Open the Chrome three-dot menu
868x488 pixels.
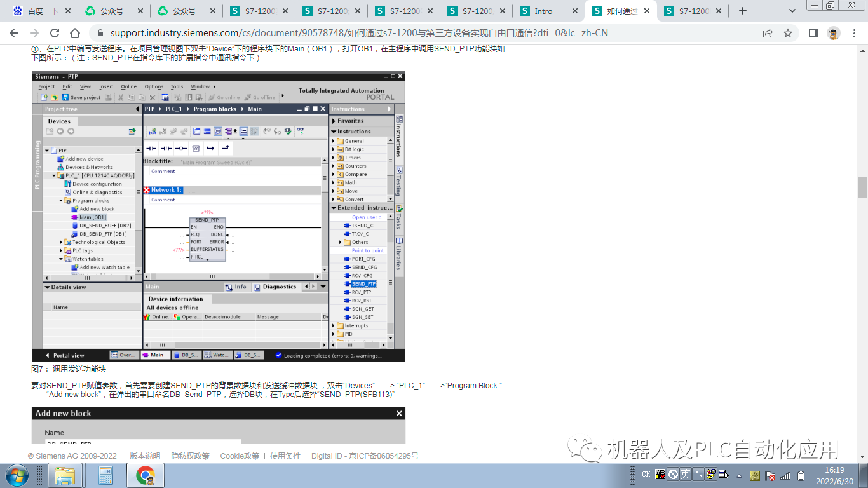click(854, 33)
